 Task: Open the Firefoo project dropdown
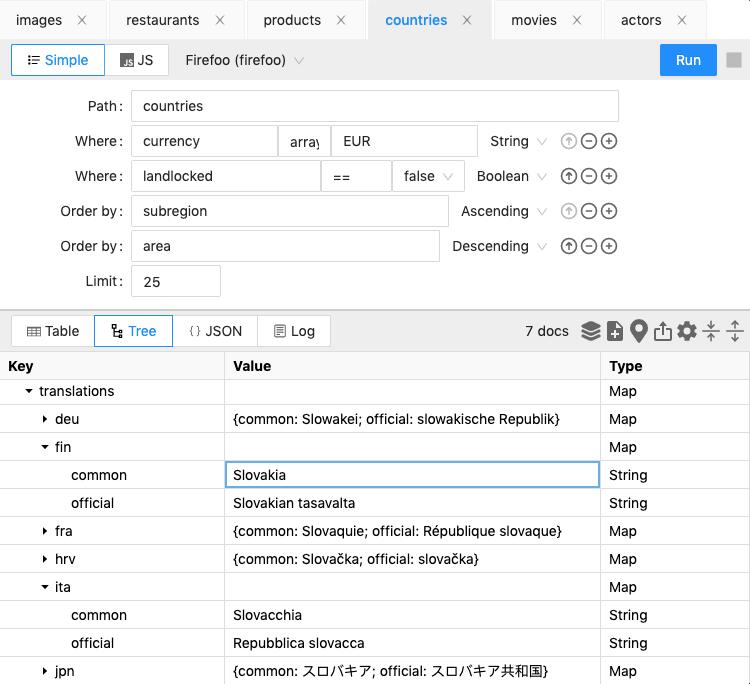pos(244,60)
